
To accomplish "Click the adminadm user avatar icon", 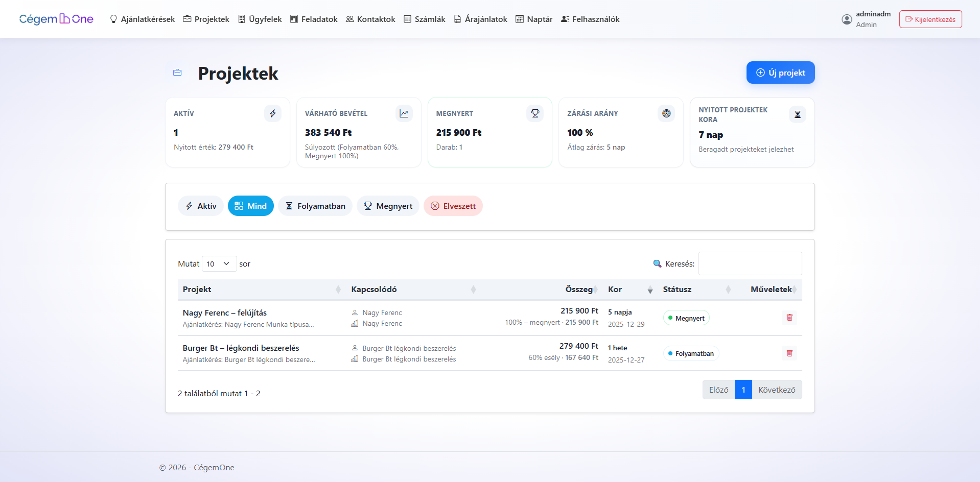I will click(847, 19).
